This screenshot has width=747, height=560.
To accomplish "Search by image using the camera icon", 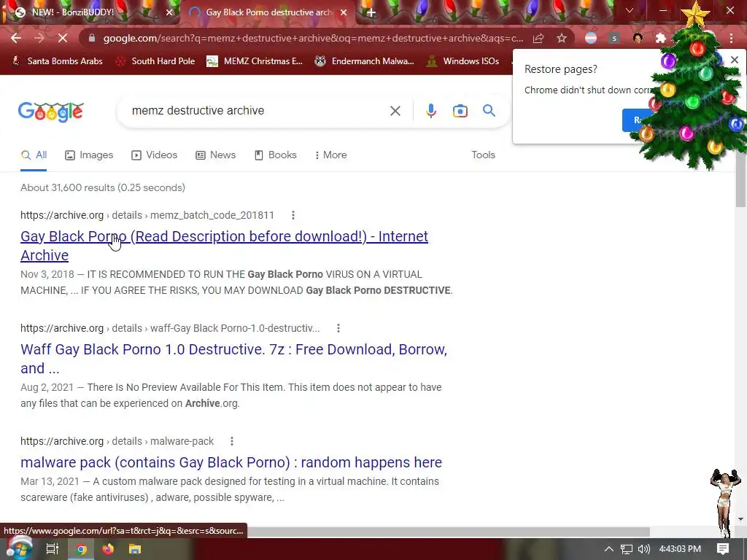I will [x=460, y=111].
